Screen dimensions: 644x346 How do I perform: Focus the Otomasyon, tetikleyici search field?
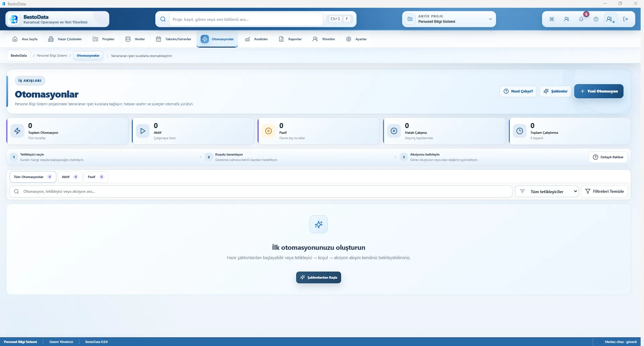click(261, 191)
